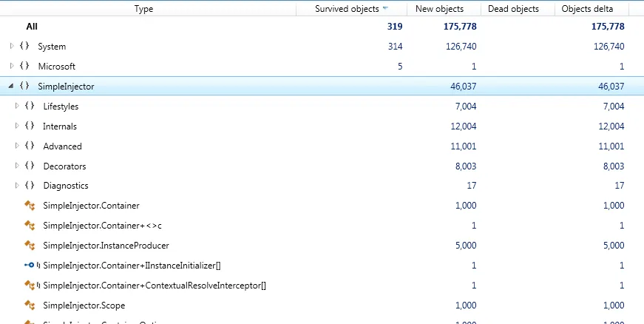Viewport: 644px width, 324px height.
Task: Select the Container+ContextualResolveInterceptor[] type row
Action: coord(322,285)
